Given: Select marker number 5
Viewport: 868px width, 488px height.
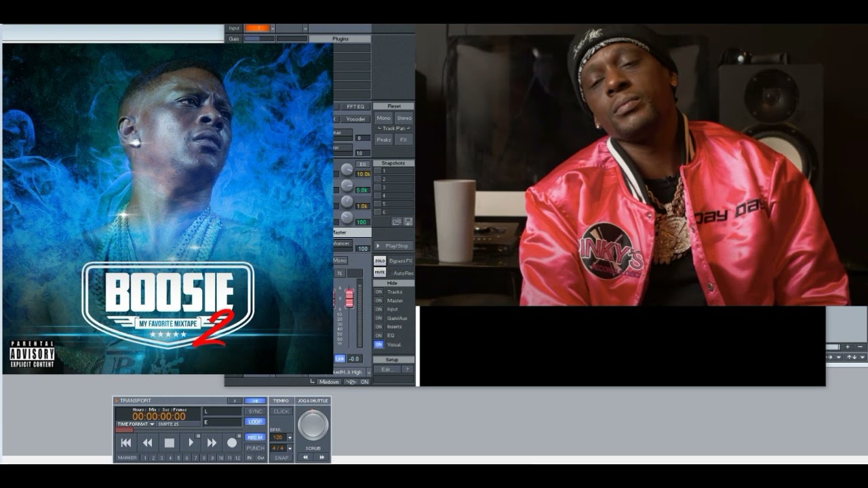Looking at the screenshot, I should 178,458.
